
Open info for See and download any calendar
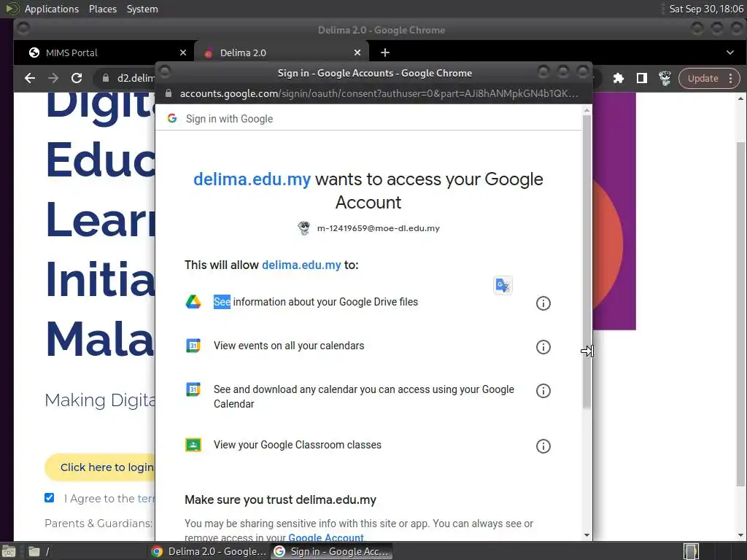[543, 391]
